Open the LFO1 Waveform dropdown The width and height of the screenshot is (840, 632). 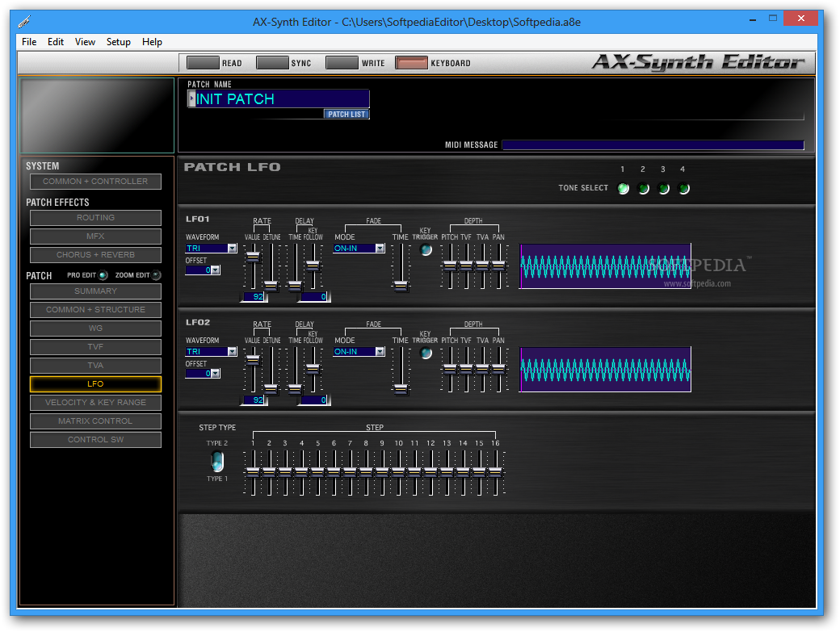click(232, 249)
